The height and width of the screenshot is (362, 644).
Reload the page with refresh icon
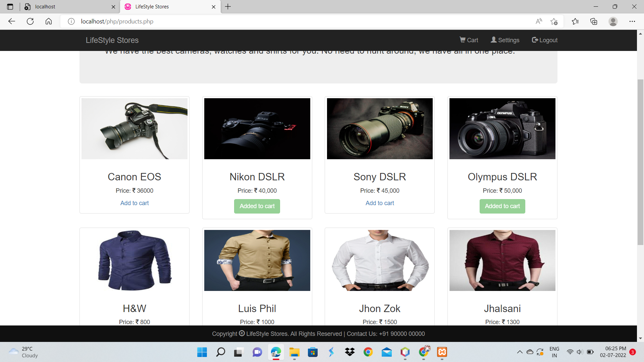[30, 21]
